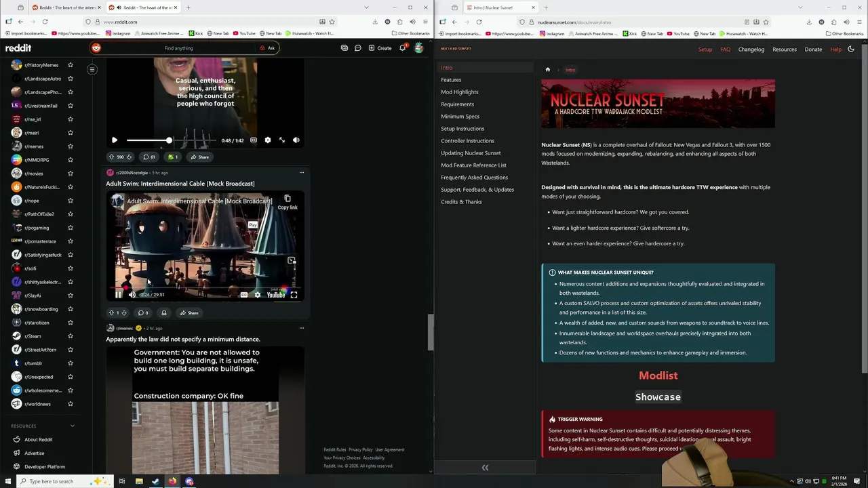Toggle favorite star for r/memes
The image size is (868, 488).
click(x=70, y=146)
